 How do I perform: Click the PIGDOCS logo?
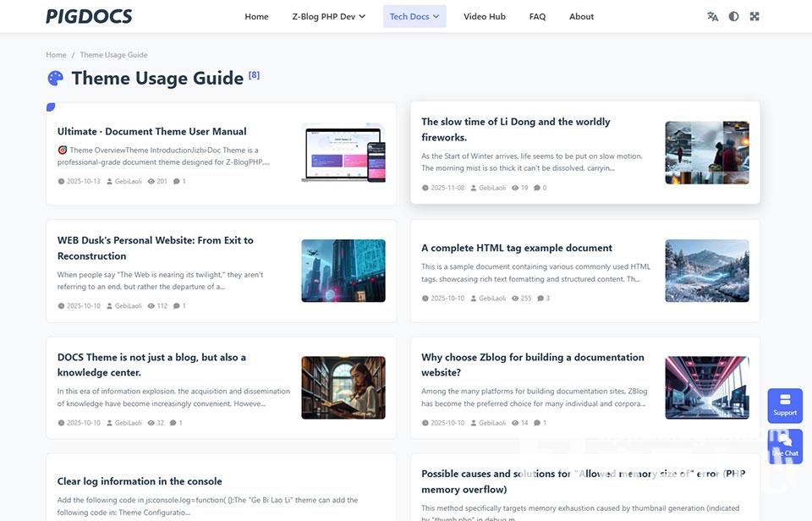[89, 16]
